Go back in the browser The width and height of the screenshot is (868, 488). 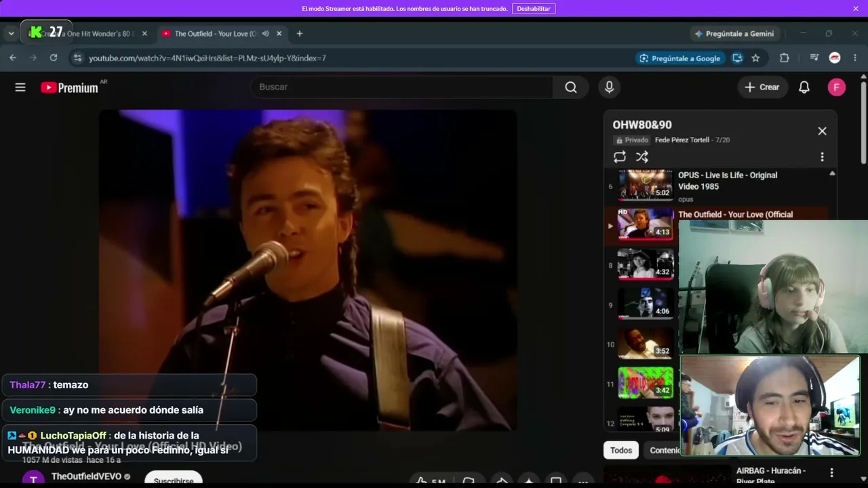[13, 58]
